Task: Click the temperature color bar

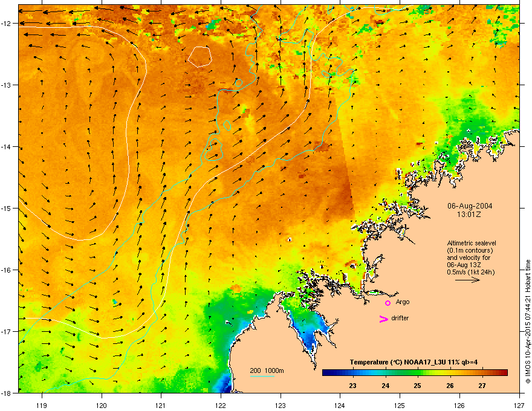Action: point(415,373)
